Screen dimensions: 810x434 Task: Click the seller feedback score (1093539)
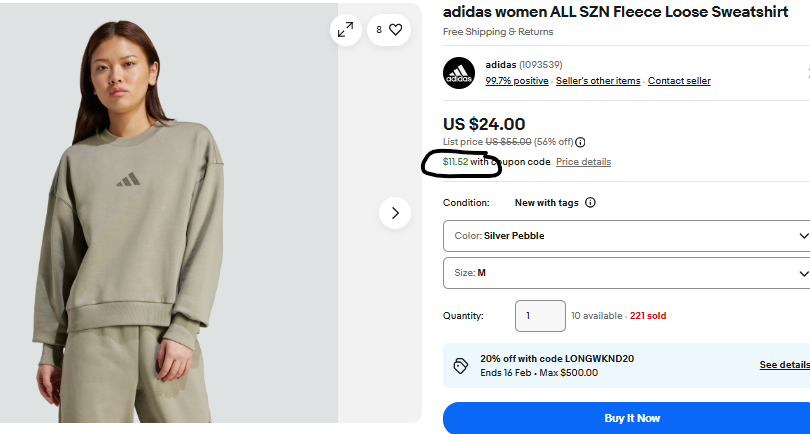tap(543, 65)
